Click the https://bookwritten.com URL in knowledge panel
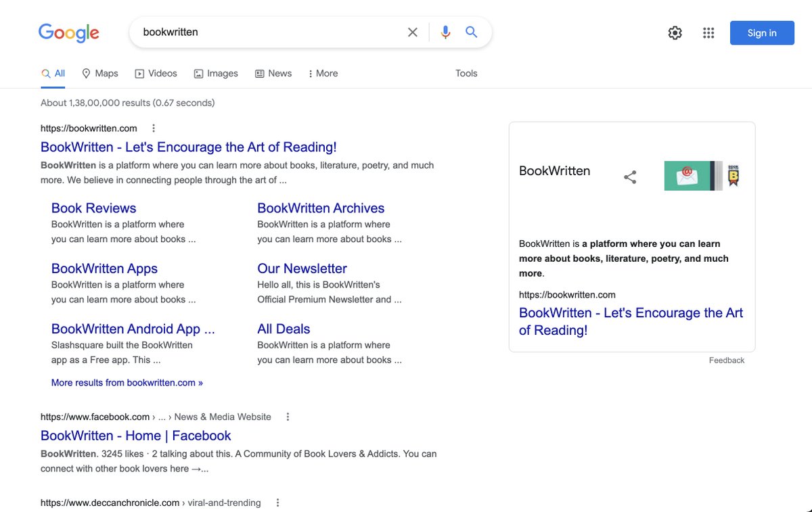Screen dimensions: 812x512 coord(567,295)
